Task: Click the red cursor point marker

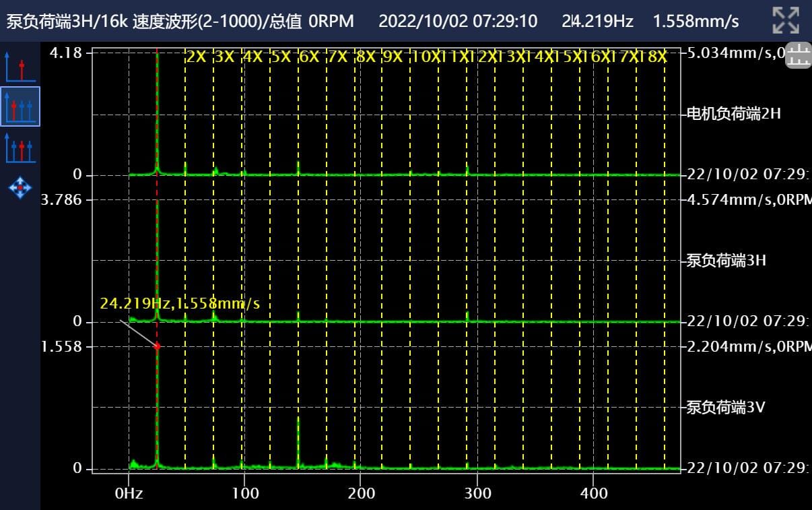Action: (x=158, y=346)
